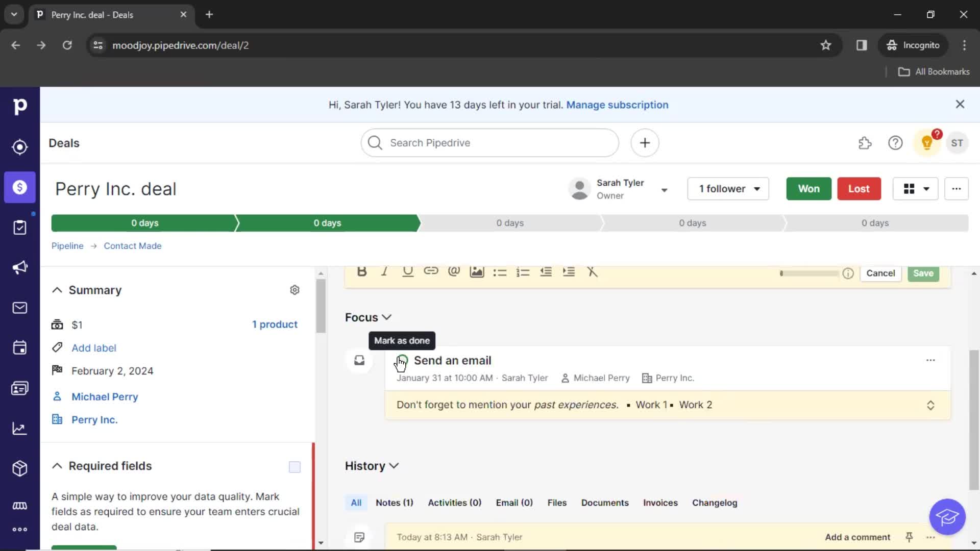The width and height of the screenshot is (980, 551).
Task: Open the deal more actions menu
Action: (x=957, y=189)
